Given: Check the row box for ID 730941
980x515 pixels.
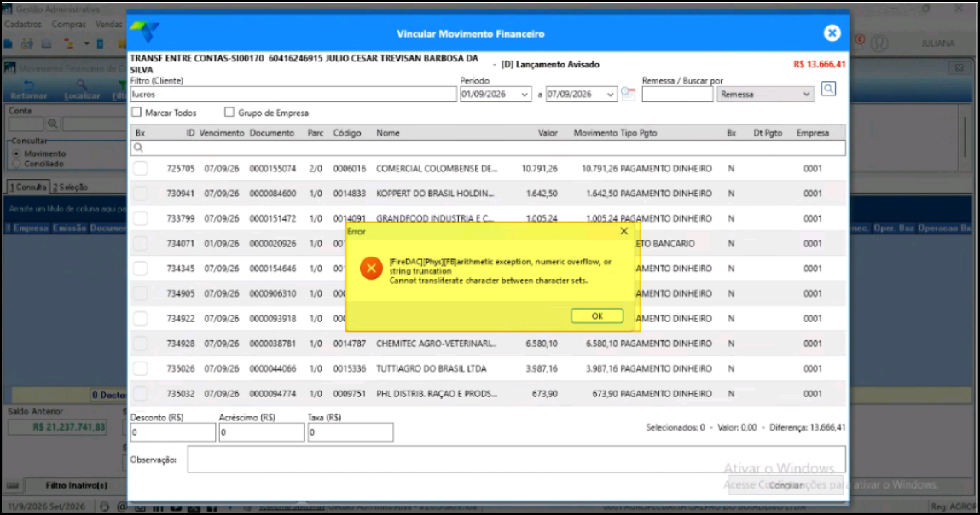Looking at the screenshot, I should [140, 194].
